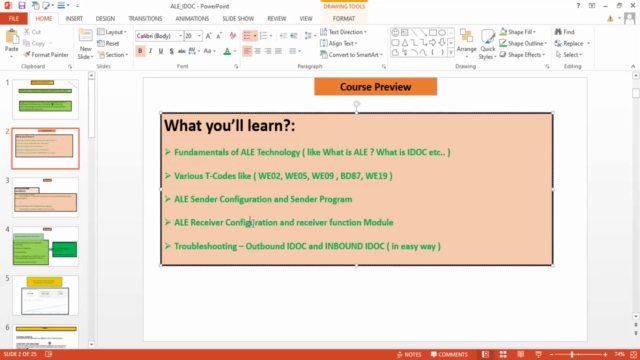Center align the text
Image resolution: width=640 pixels, height=360 pixels.
(258, 51)
